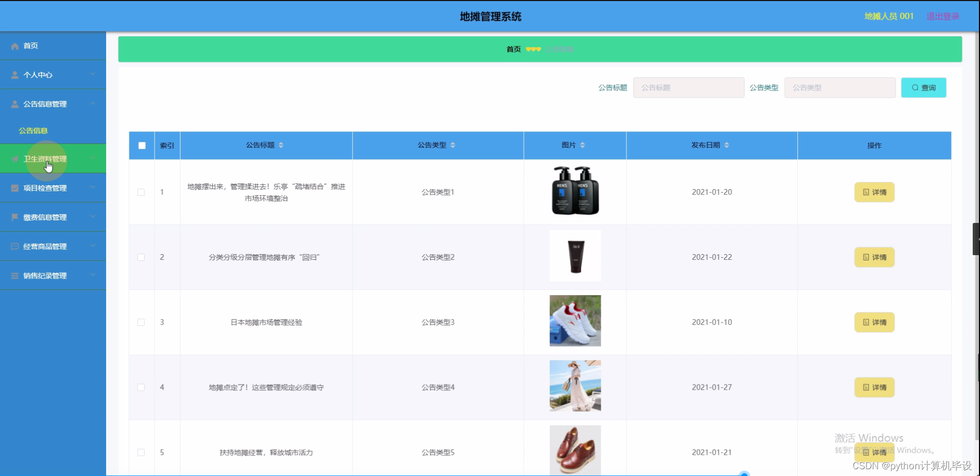Open the 公告信息 submenu item

click(x=33, y=130)
